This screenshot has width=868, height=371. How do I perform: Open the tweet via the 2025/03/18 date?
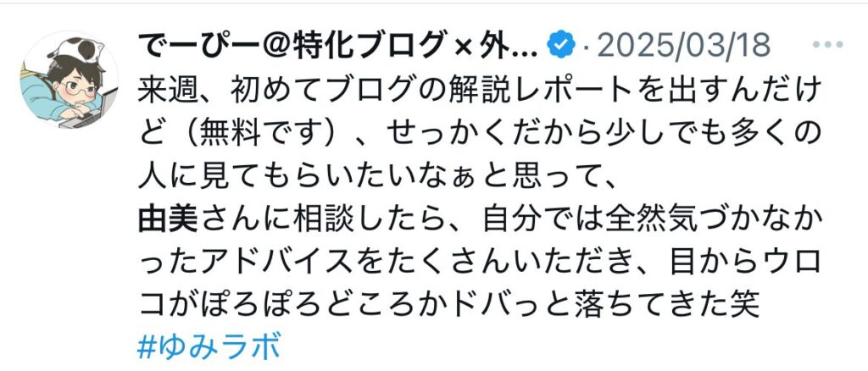(684, 46)
